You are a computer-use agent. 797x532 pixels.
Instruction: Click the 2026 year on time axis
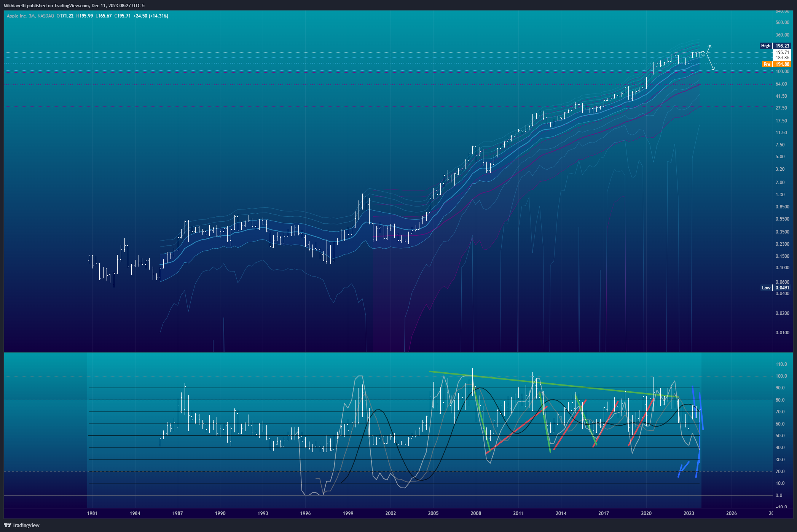tap(732, 513)
